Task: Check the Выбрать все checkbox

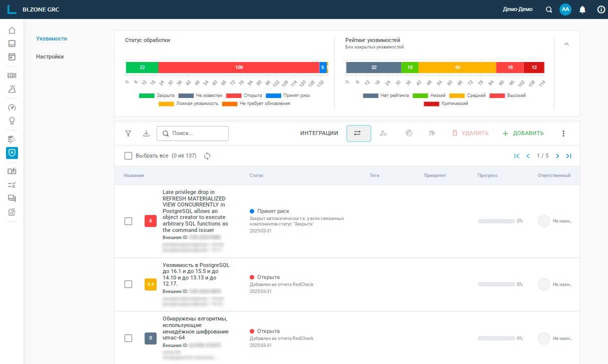Action: [x=128, y=156]
